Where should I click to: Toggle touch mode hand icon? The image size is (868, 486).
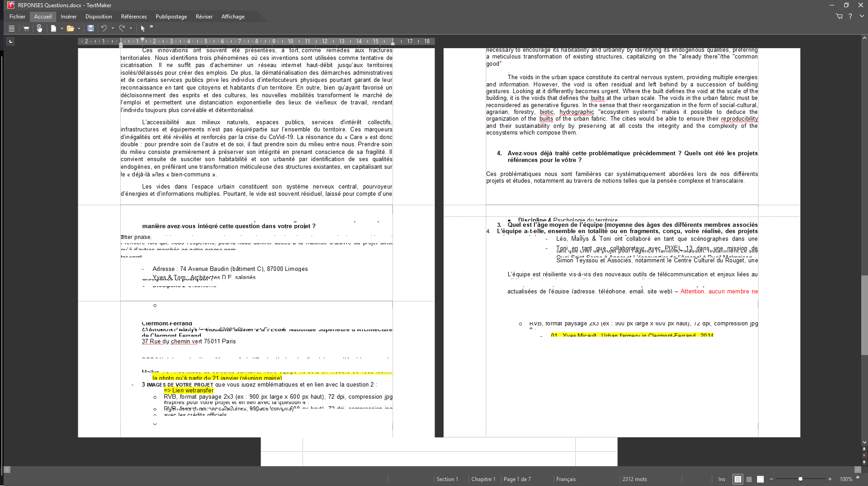pos(40,28)
